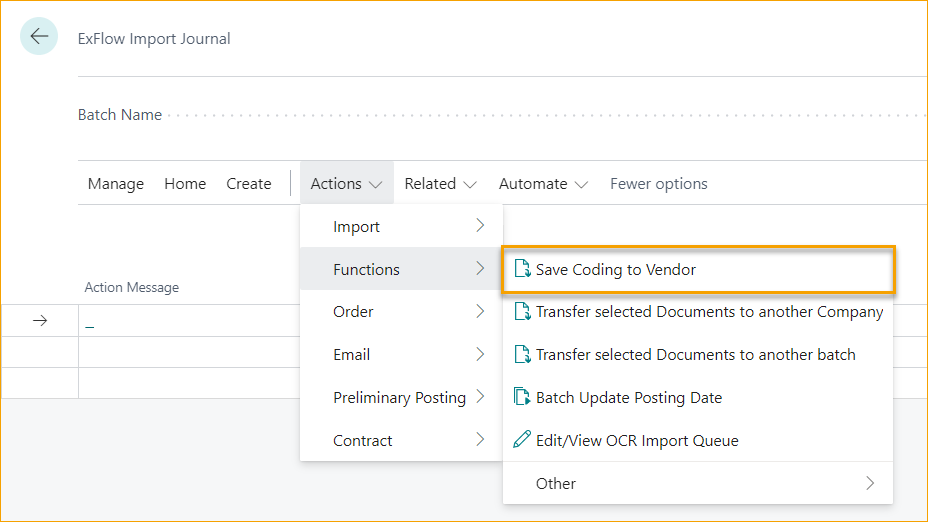Click the first row Action Message cell
Viewport: 928px width, 522px height.
[189, 321]
